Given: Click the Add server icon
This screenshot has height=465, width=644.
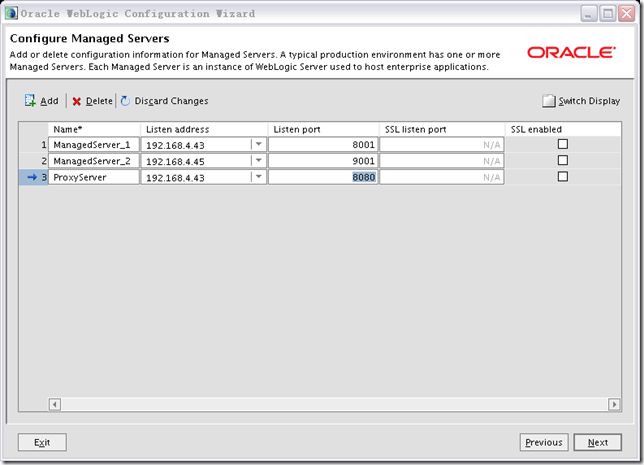Looking at the screenshot, I should [30, 100].
